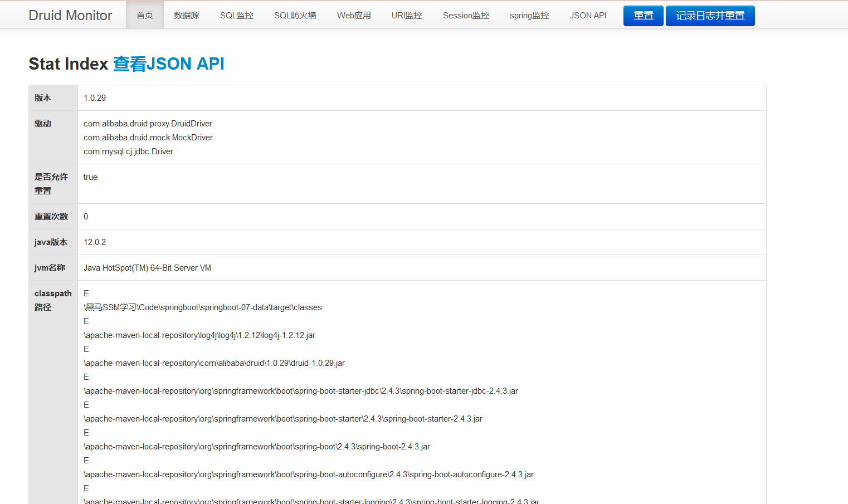The height and width of the screenshot is (504, 848).
Task: Select the reset count value 0
Action: tap(86, 217)
